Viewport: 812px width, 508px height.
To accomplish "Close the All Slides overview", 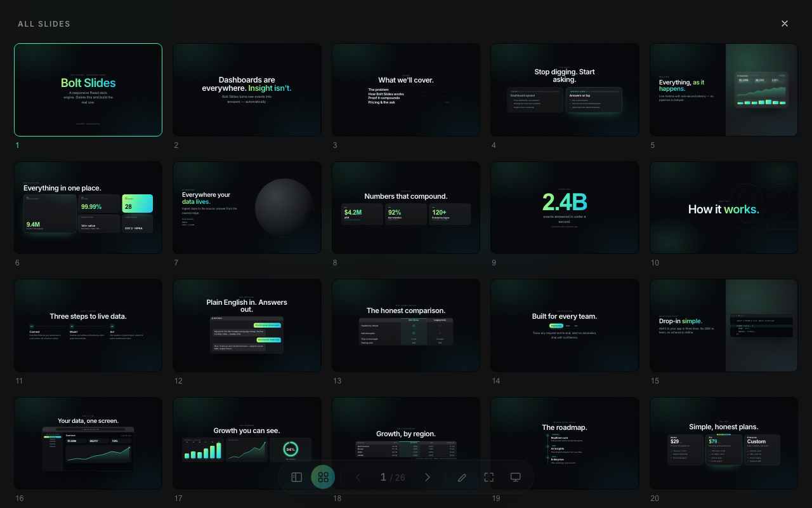I will pyautogui.click(x=785, y=23).
